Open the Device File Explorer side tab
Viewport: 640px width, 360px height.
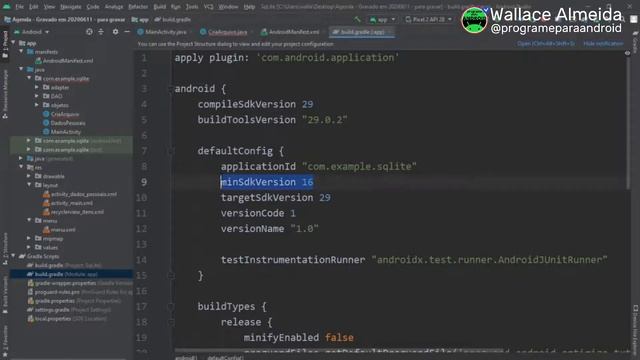(635, 331)
